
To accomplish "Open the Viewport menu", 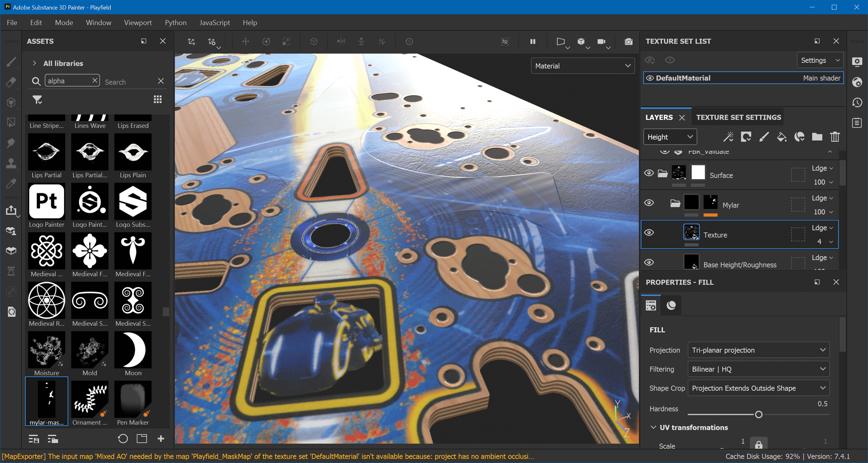I will point(138,23).
